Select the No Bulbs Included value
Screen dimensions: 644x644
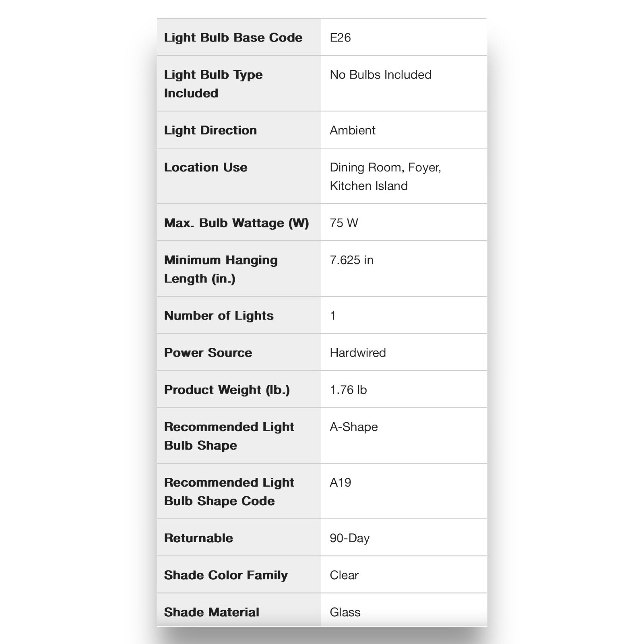(x=380, y=74)
